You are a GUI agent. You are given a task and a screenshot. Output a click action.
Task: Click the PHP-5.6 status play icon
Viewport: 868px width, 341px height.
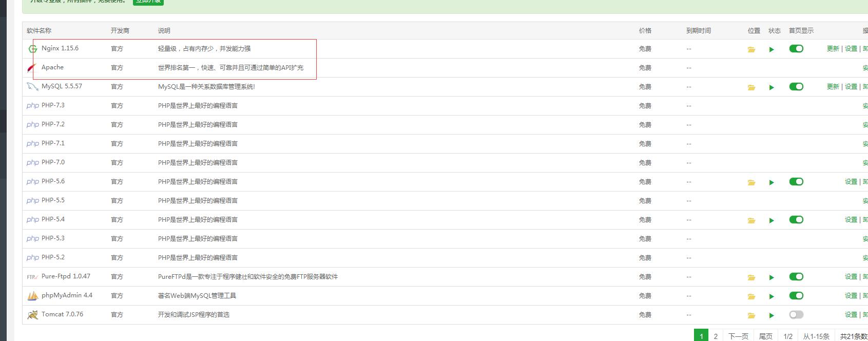pyautogui.click(x=771, y=182)
